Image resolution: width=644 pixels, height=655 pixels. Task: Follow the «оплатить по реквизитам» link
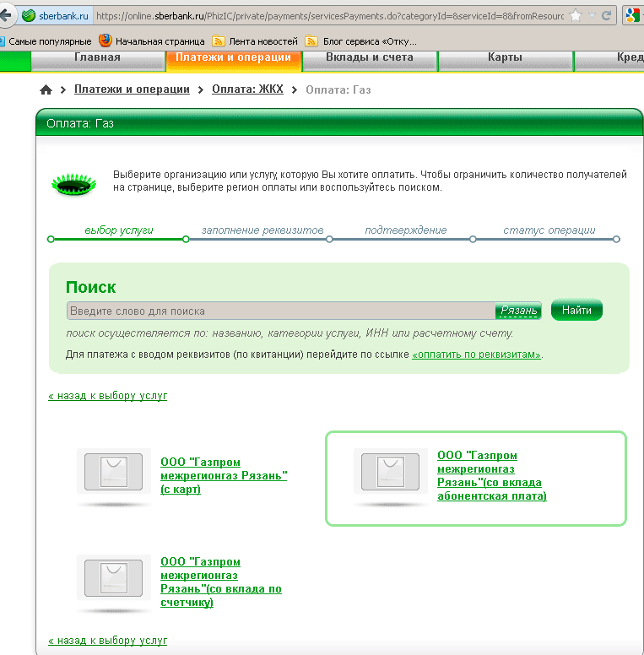point(477,355)
